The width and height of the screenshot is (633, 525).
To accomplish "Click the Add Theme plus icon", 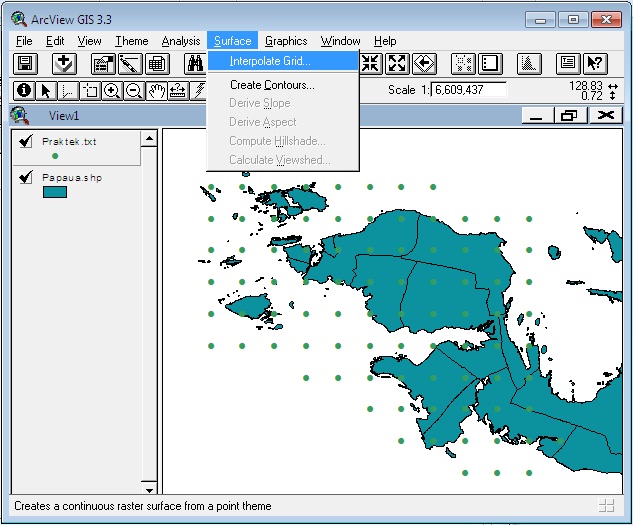I will 64,63.
